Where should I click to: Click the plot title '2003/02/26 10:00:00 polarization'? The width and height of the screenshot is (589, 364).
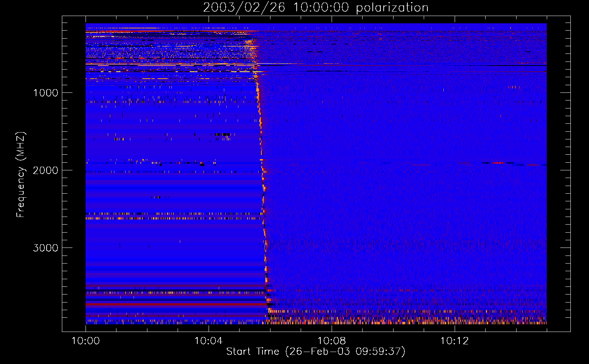point(316,8)
